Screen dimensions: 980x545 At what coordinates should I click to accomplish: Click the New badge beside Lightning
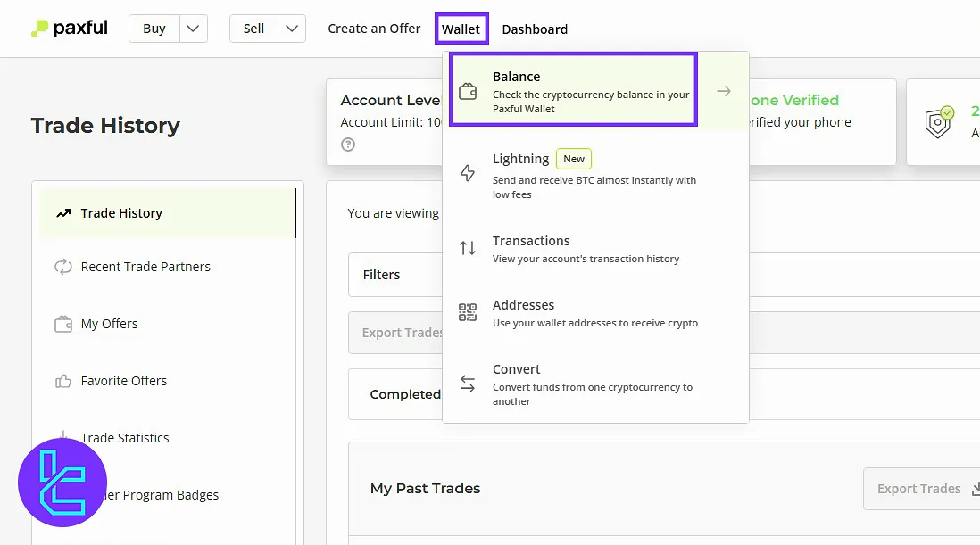(574, 159)
